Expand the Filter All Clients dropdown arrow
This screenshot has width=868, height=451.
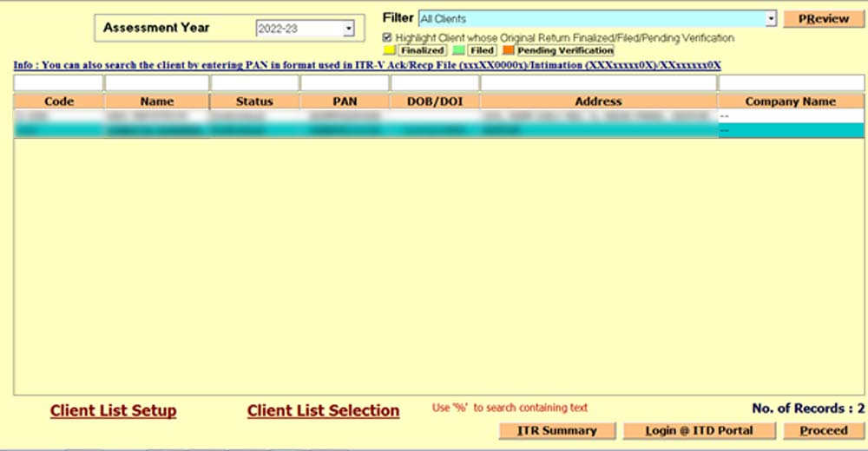[770, 18]
